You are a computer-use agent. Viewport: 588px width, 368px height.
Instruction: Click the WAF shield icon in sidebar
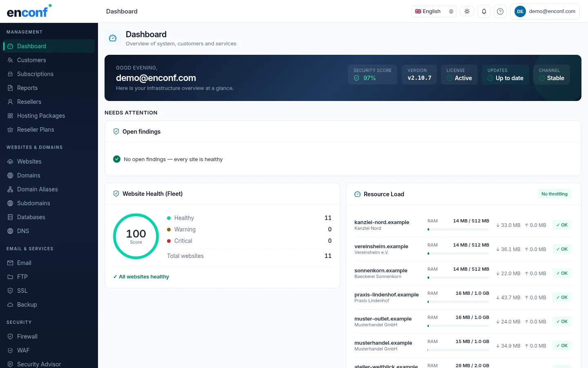pos(10,350)
